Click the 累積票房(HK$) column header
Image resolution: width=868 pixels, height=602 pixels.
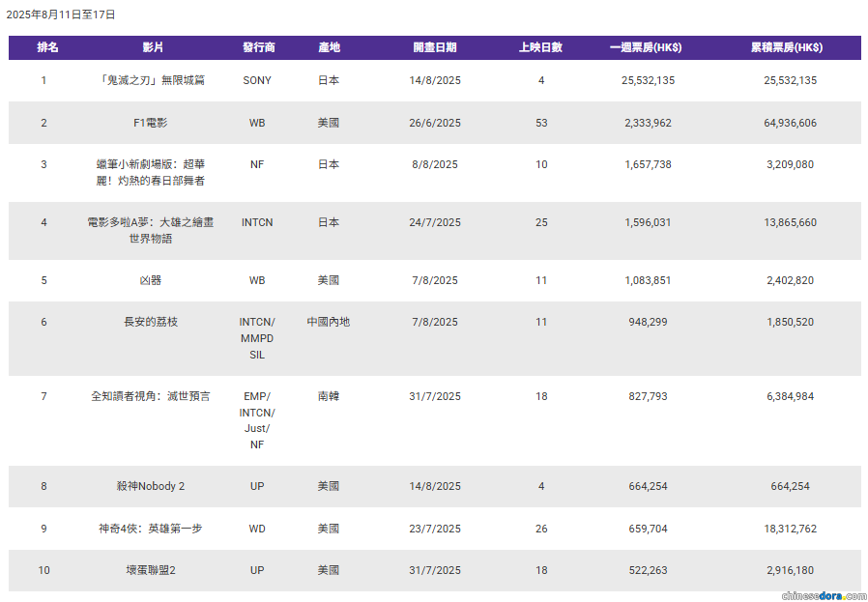[x=787, y=47]
